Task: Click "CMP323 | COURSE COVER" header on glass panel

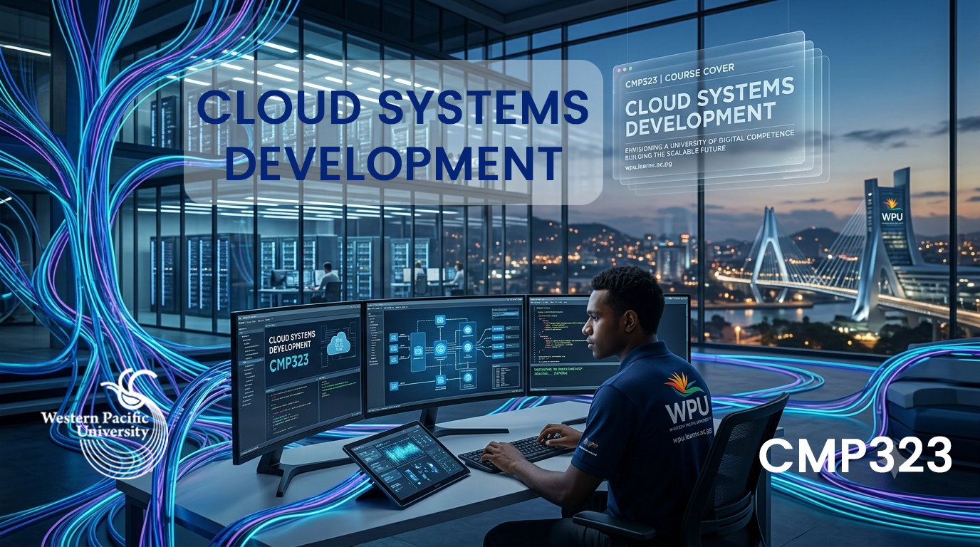Action: (680, 76)
